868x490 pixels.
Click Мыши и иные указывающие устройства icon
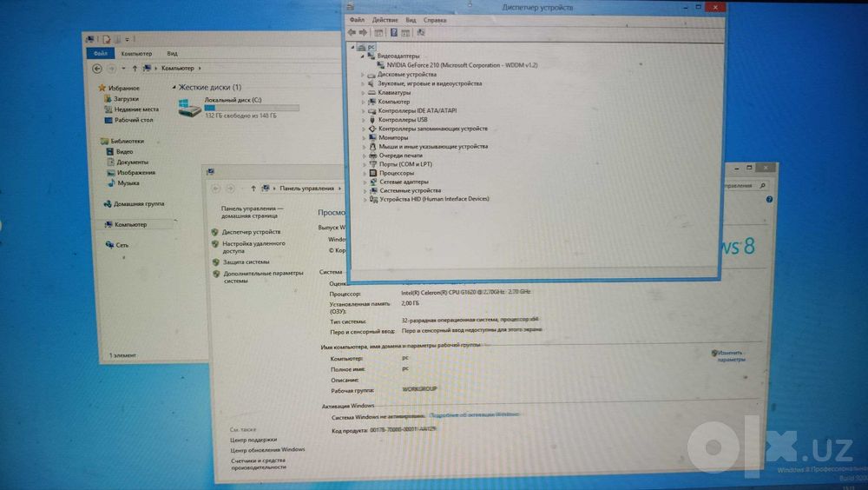pyautogui.click(x=372, y=146)
